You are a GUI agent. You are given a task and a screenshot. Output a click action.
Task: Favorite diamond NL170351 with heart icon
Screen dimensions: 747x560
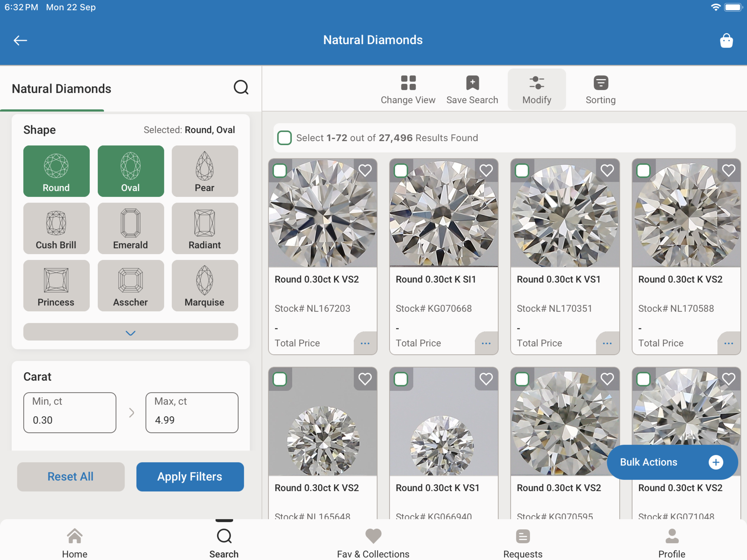[607, 171]
